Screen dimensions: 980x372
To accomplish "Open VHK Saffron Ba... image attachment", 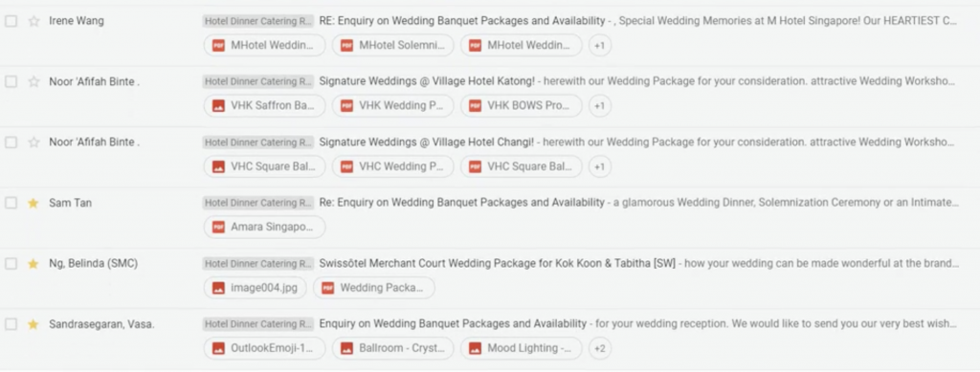I will [x=264, y=105].
